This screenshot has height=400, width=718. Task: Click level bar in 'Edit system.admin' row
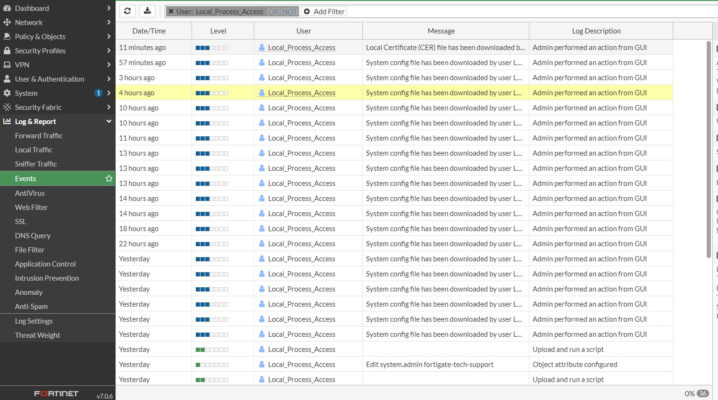click(212, 365)
